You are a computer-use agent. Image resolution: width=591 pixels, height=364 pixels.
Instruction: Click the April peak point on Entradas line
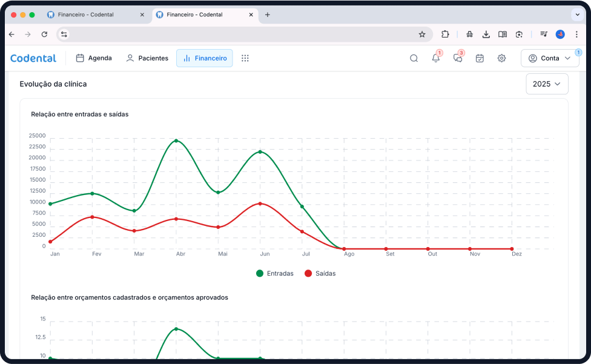coord(176,141)
